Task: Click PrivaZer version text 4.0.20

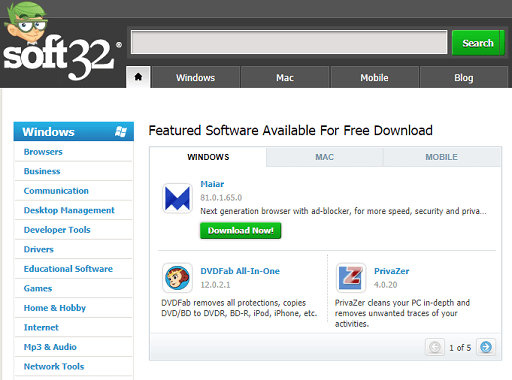Action: coord(385,285)
